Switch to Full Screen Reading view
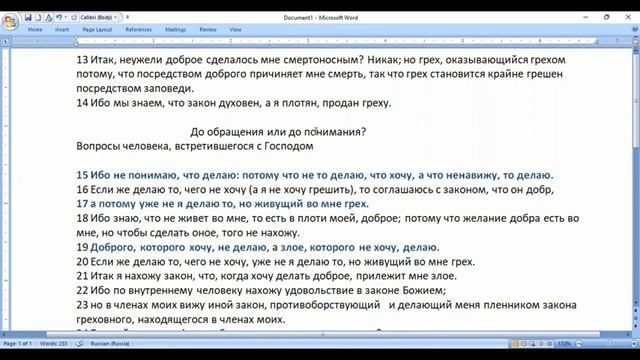This screenshot has width=640, height=360. (x=524, y=344)
